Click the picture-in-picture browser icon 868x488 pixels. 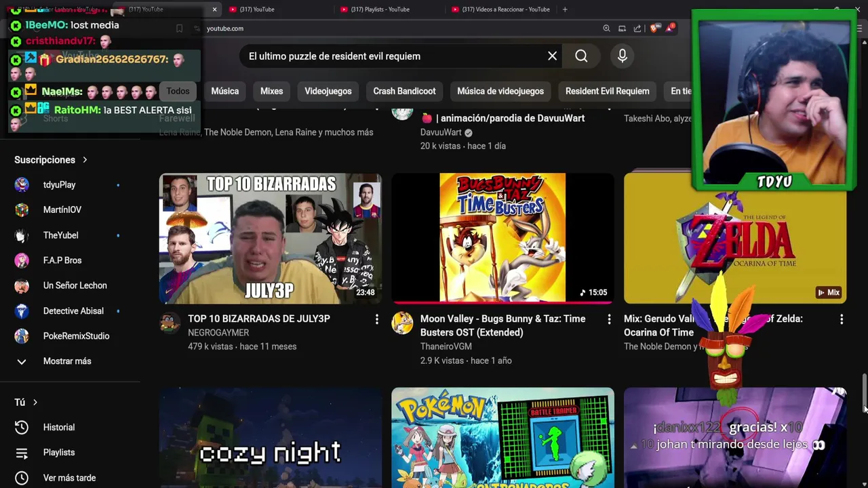[622, 28]
